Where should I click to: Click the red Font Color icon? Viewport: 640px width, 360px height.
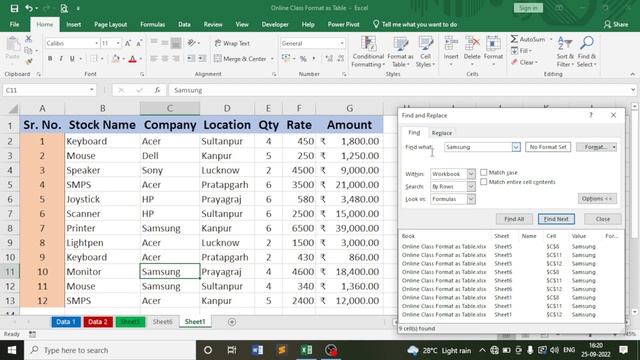point(132,59)
